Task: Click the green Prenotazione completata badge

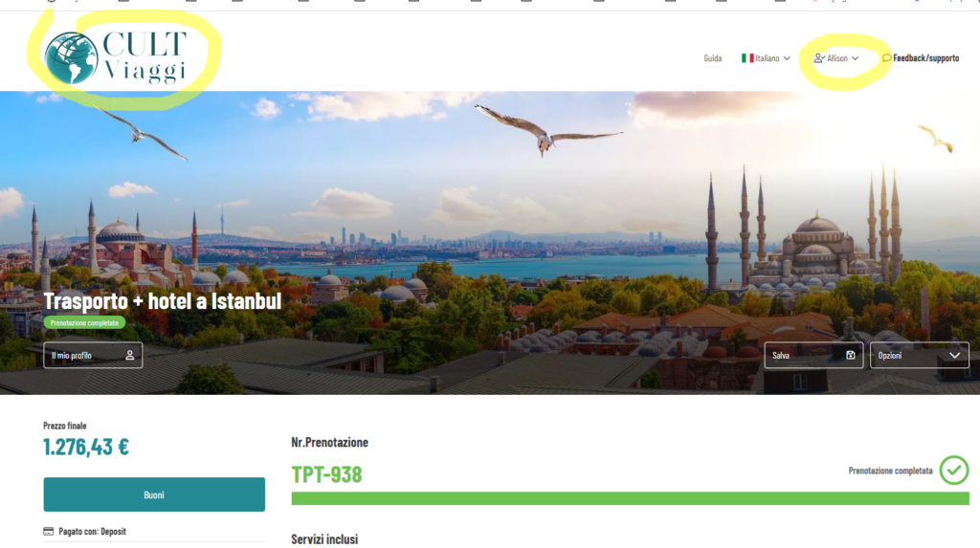Action: pos(84,323)
